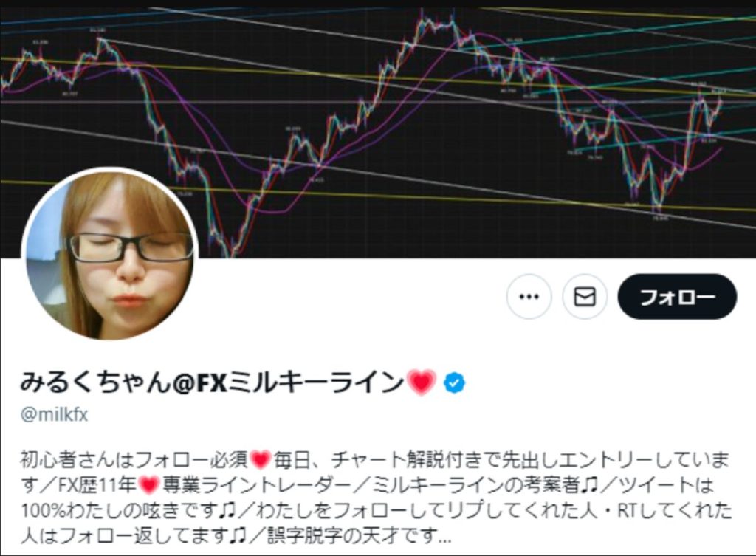Open the FX chart header banner image
756x556 pixels.
point(378,130)
